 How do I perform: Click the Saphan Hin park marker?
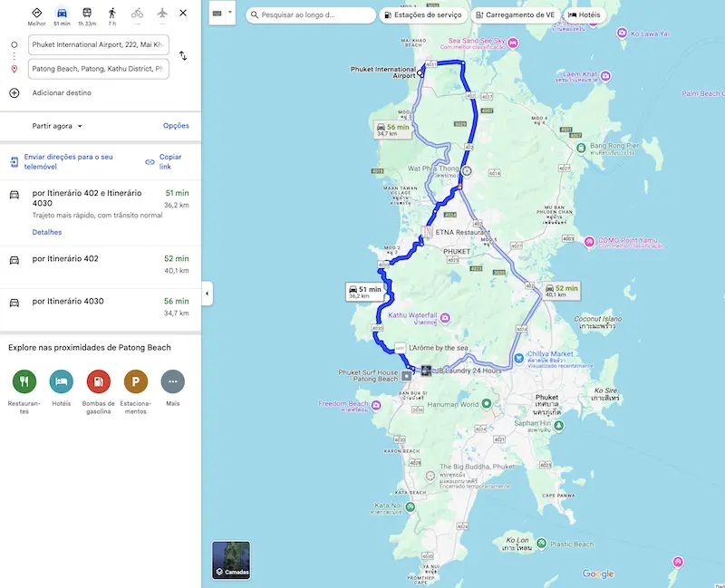(559, 425)
